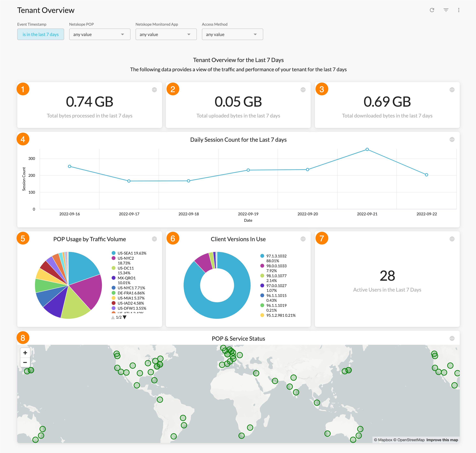Open the filters icon in header

[446, 10]
